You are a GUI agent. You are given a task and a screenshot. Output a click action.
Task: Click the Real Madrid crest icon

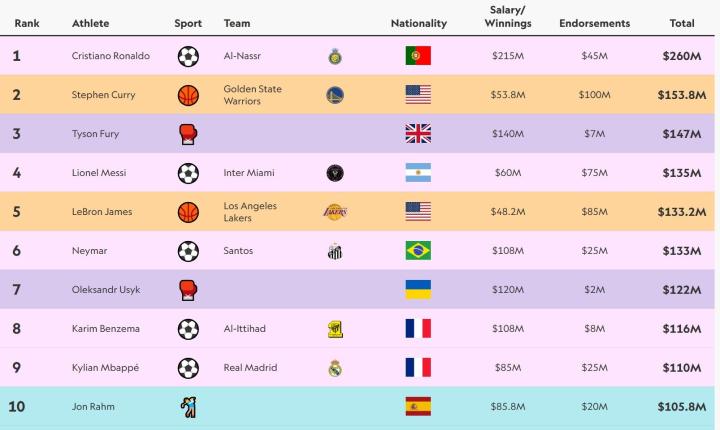click(336, 368)
